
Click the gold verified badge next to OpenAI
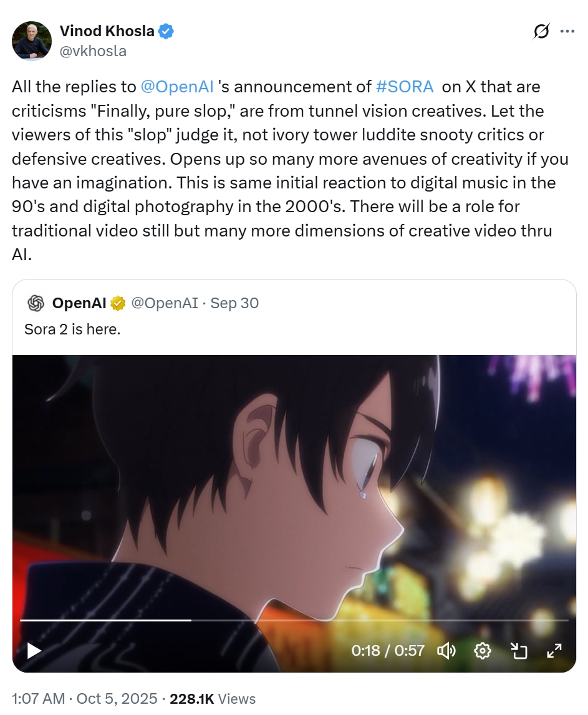click(118, 303)
